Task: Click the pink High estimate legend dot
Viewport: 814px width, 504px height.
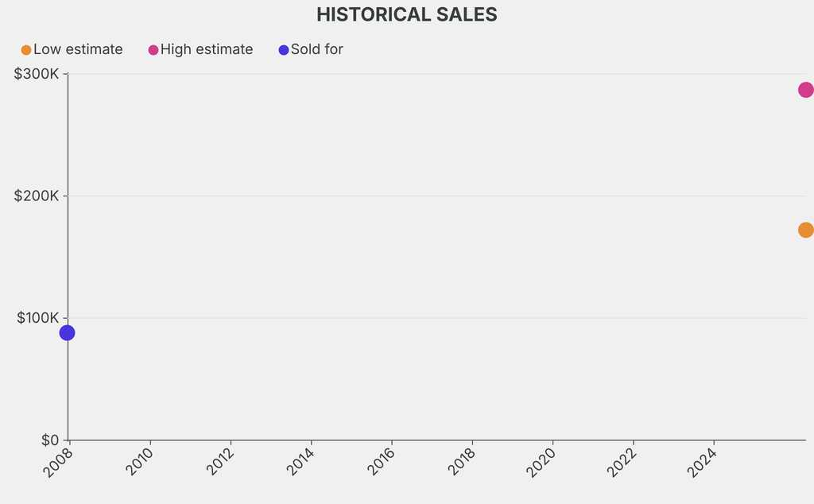Action: tap(153, 50)
